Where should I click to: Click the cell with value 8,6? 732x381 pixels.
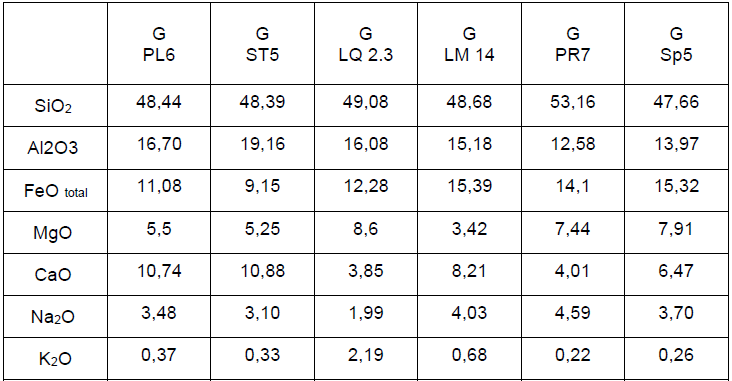click(366, 233)
